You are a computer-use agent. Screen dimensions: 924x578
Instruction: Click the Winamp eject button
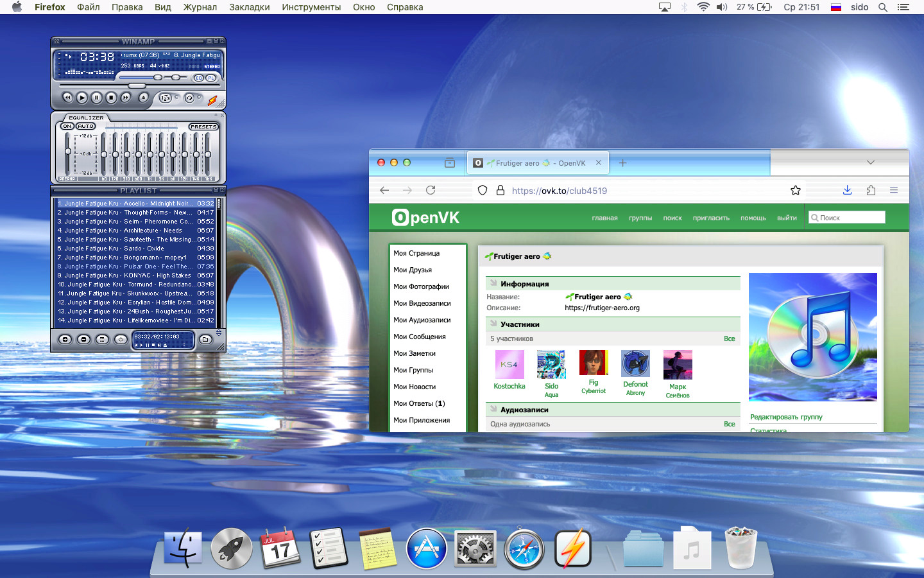click(144, 98)
